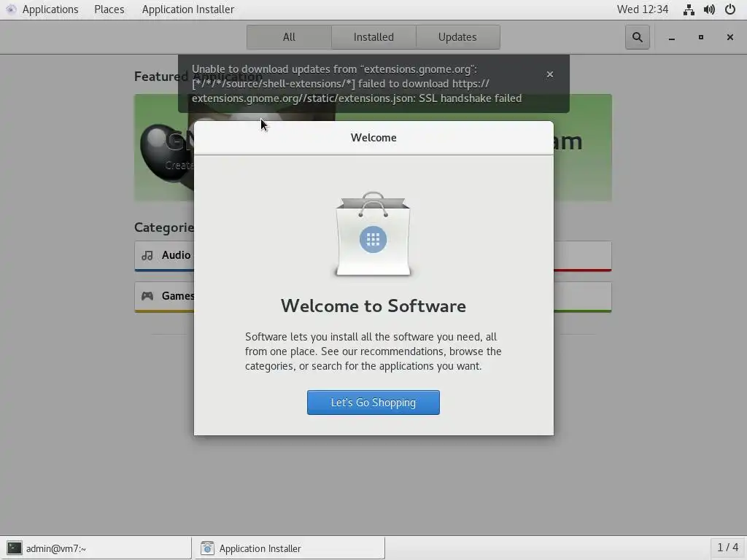This screenshot has height=560, width=747.
Task: Click the gamepad Games icon
Action: (147, 296)
